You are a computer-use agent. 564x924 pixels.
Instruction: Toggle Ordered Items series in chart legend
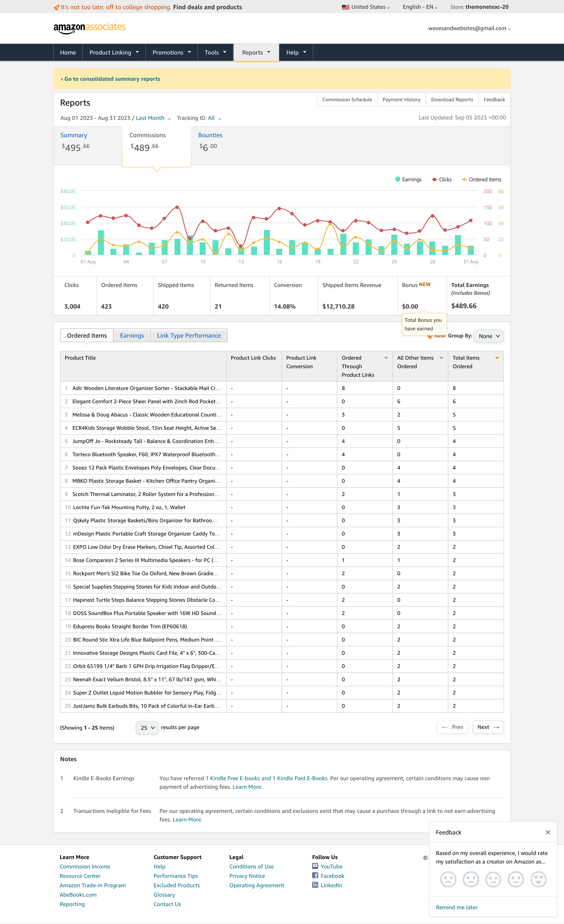[481, 179]
